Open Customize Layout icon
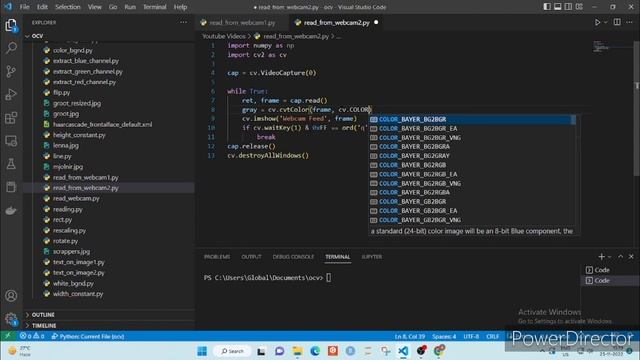 point(579,7)
